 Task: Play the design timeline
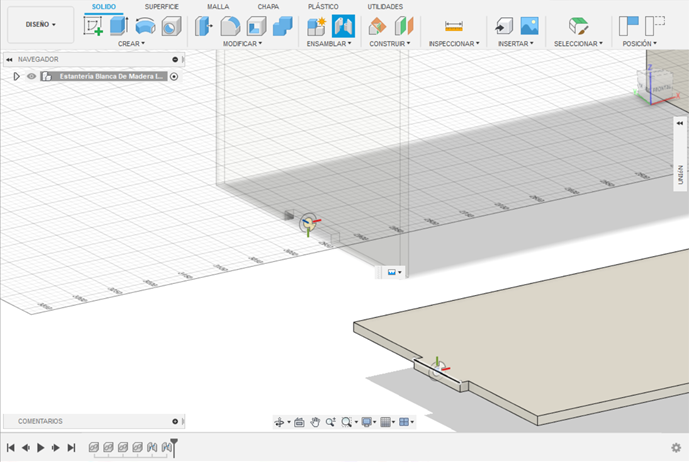click(x=40, y=447)
